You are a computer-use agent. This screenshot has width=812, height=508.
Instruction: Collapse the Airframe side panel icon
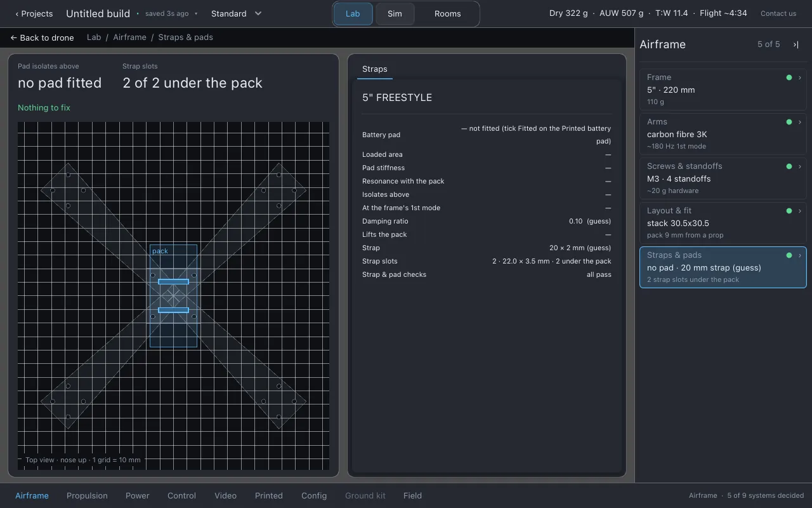coord(796,44)
